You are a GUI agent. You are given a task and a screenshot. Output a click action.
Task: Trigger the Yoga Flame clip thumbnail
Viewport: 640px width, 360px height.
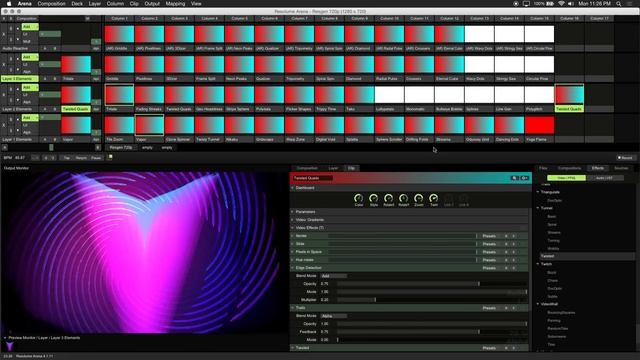pyautogui.click(x=539, y=125)
